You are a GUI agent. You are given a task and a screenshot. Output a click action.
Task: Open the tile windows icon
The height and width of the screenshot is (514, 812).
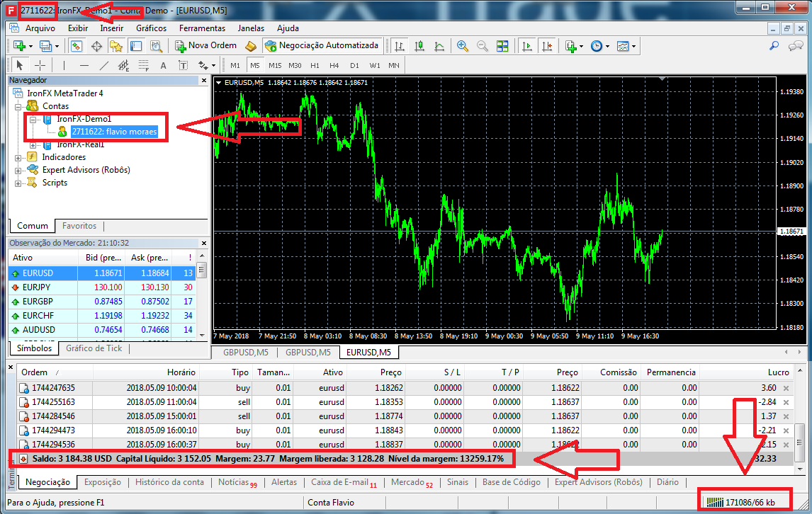coord(502,46)
